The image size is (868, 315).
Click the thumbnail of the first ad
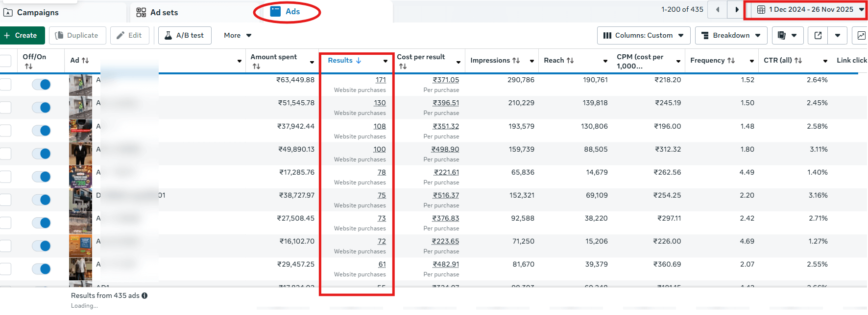80,85
